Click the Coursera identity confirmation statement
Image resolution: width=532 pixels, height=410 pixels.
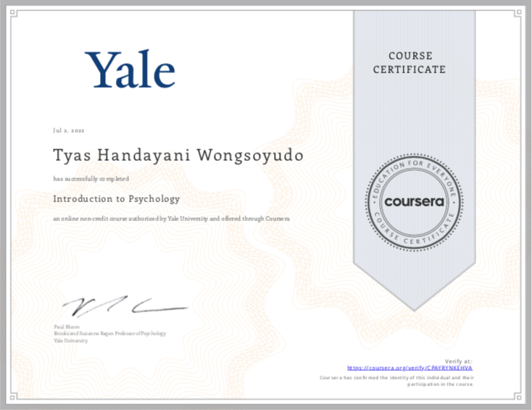point(397,381)
